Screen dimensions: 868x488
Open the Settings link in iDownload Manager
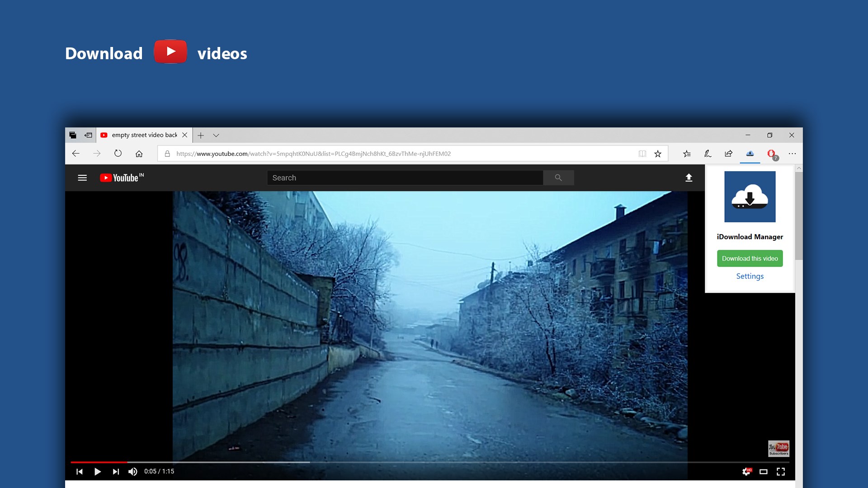click(x=750, y=276)
